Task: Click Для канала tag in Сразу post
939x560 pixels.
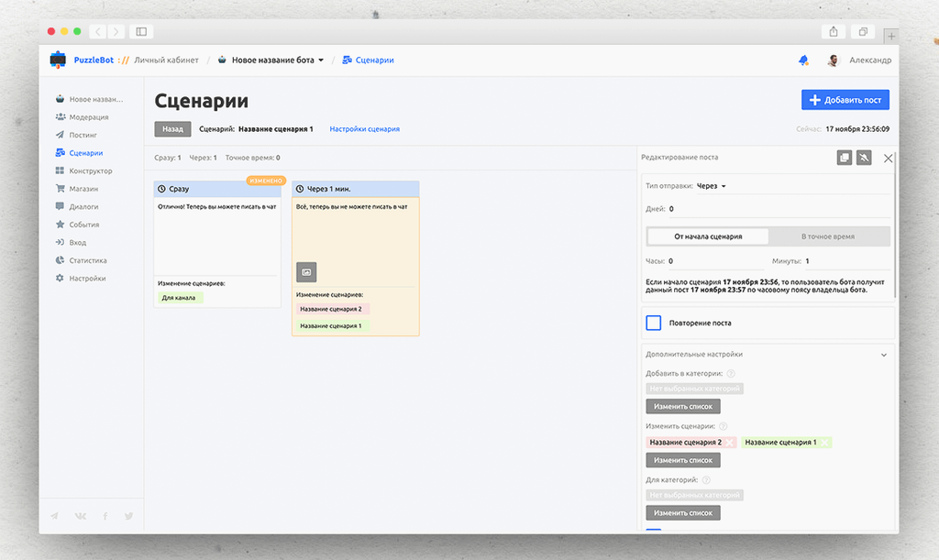Action: pyautogui.click(x=181, y=298)
